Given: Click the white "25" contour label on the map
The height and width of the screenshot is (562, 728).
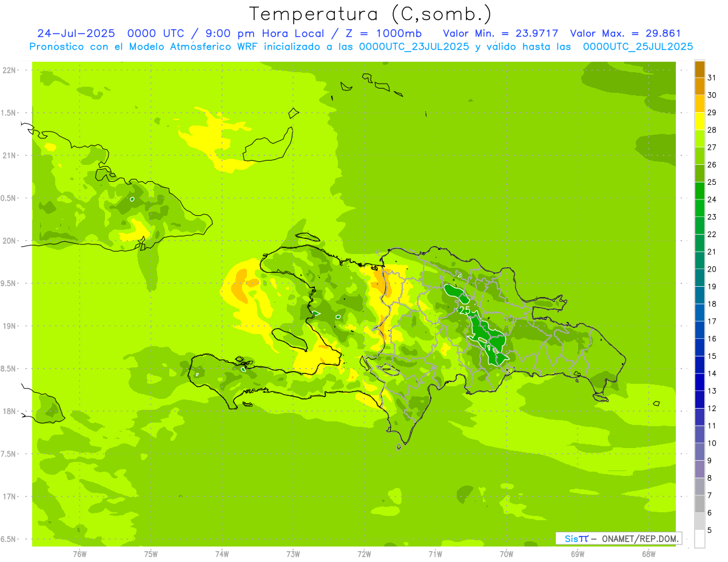Looking at the screenshot, I should coord(465,310).
